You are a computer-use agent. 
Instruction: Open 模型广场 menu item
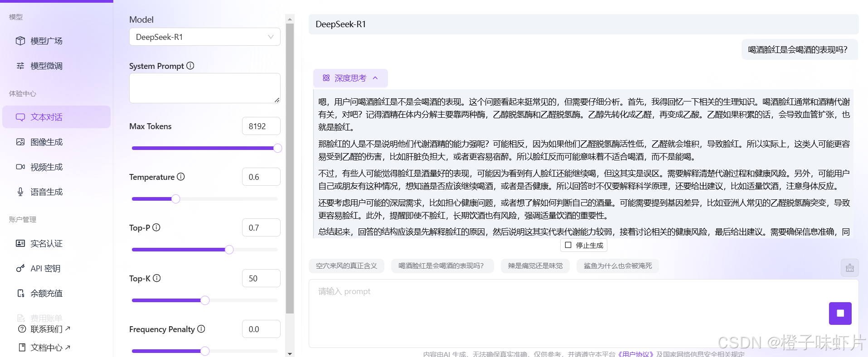point(57,41)
